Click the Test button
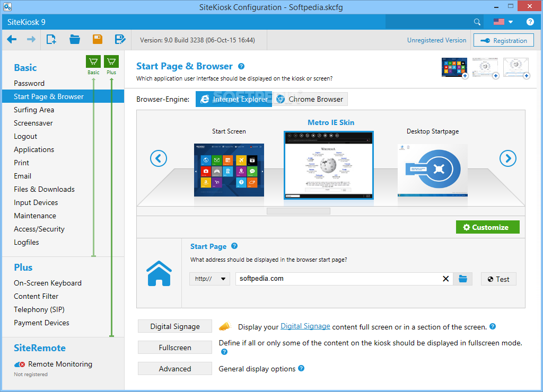This screenshot has height=392, width=543. 498,279
